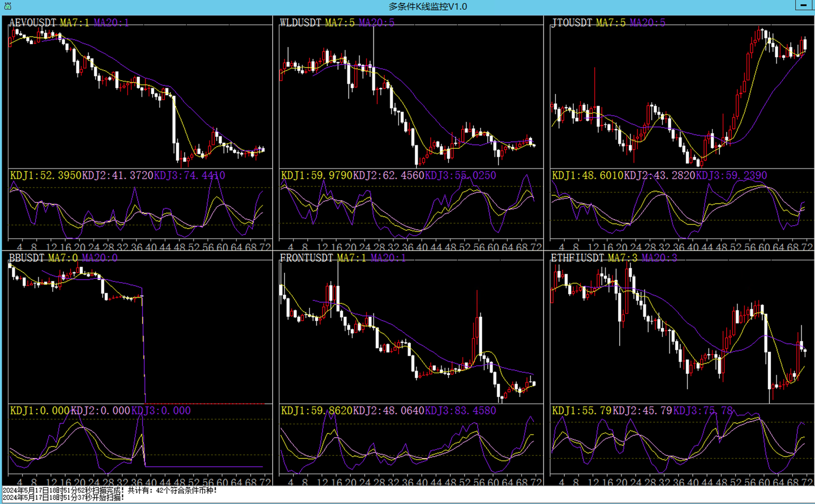Click the KDJ3:75.78 reading under ETHFIUSDT
Screen dimensions: 815x504
[x=703, y=411]
